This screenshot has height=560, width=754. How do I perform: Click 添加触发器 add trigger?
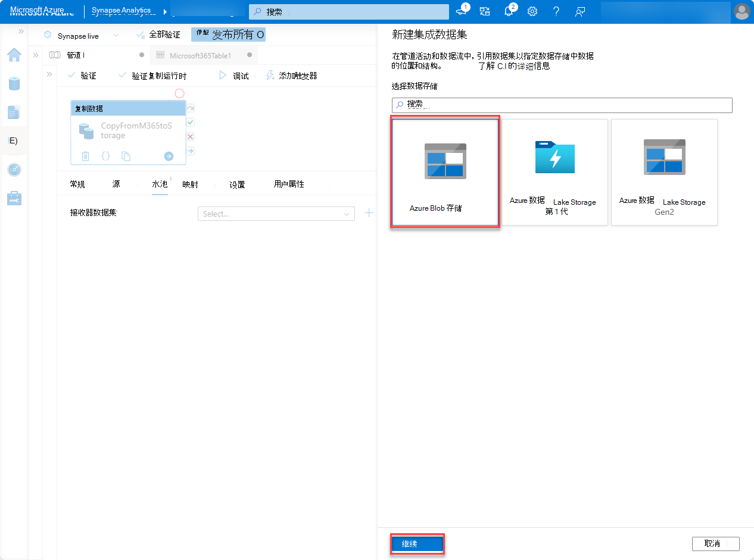coord(292,76)
